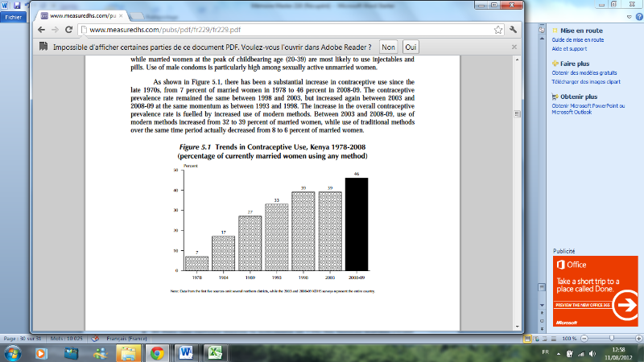
Task: Follow the Obtenir des modèles gratuits link
Action: click(584, 72)
